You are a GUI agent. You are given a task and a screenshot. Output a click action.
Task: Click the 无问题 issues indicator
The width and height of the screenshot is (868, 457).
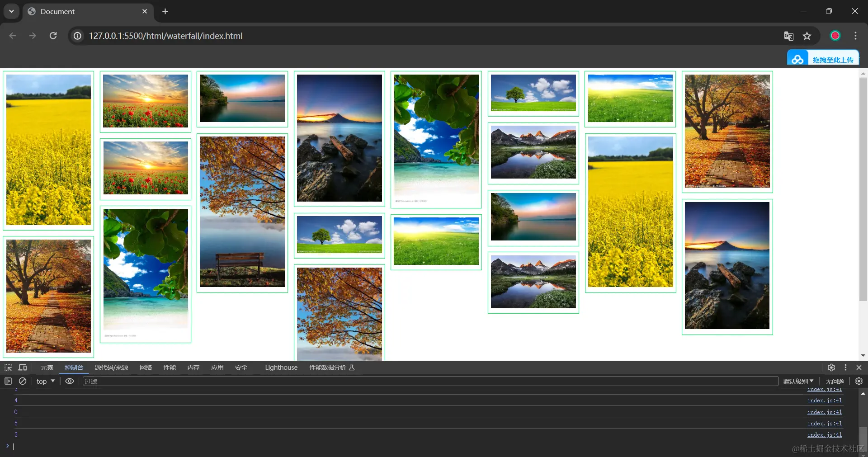tap(835, 381)
